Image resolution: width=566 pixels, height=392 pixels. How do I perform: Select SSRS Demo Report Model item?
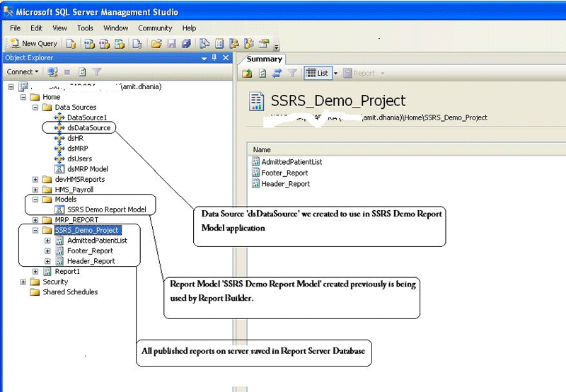click(106, 209)
